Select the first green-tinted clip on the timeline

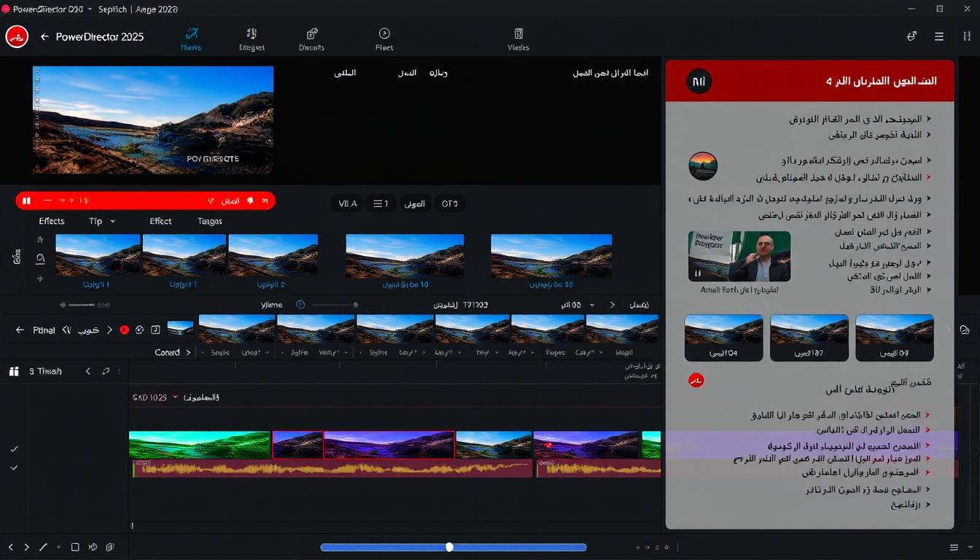pos(200,445)
